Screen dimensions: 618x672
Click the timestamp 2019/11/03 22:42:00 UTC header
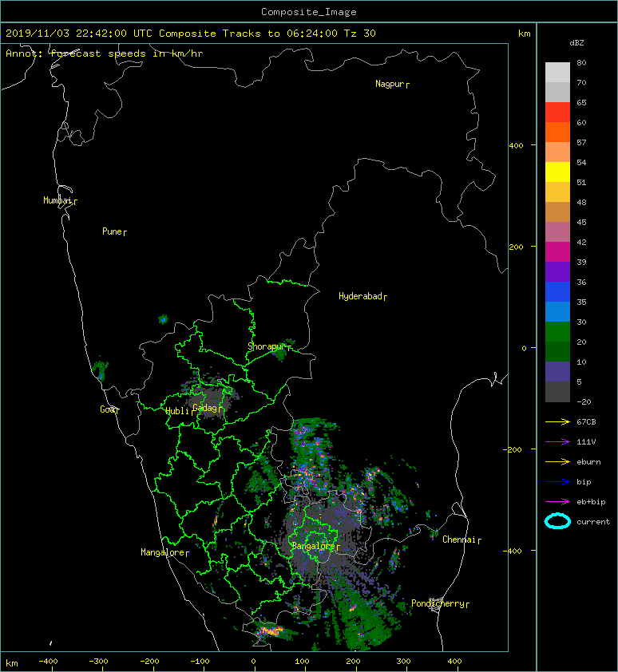coord(79,34)
